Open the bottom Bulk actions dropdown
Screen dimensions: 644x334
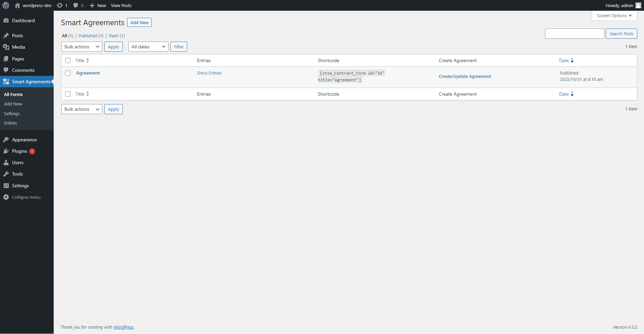coord(82,109)
